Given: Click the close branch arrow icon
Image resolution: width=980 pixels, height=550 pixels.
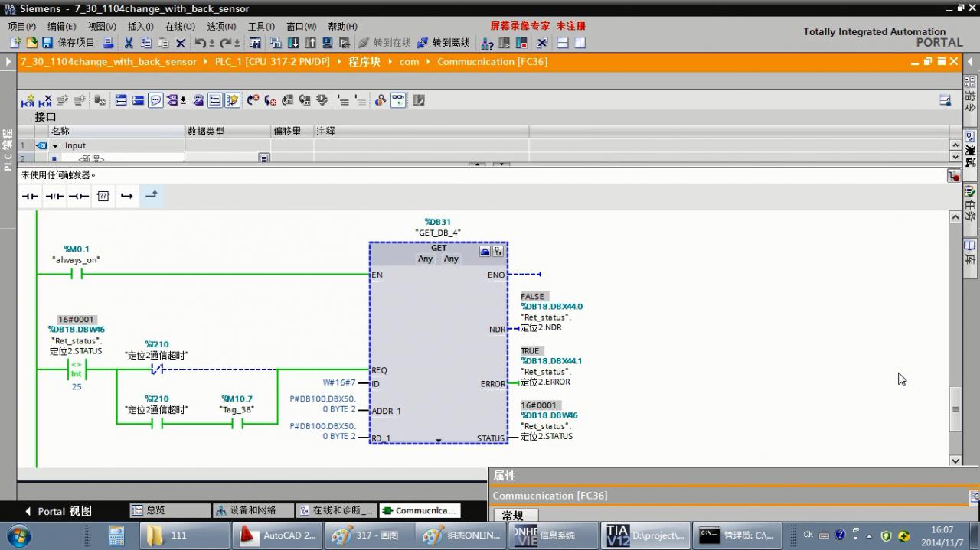Looking at the screenshot, I should tap(152, 195).
